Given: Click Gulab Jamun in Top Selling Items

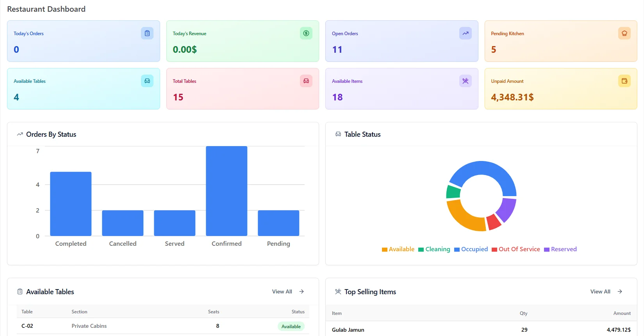Looking at the screenshot, I should tap(348, 330).
